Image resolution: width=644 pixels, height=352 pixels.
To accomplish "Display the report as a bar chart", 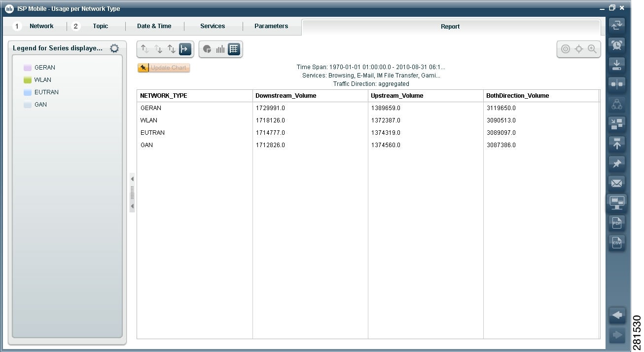I will tap(220, 49).
